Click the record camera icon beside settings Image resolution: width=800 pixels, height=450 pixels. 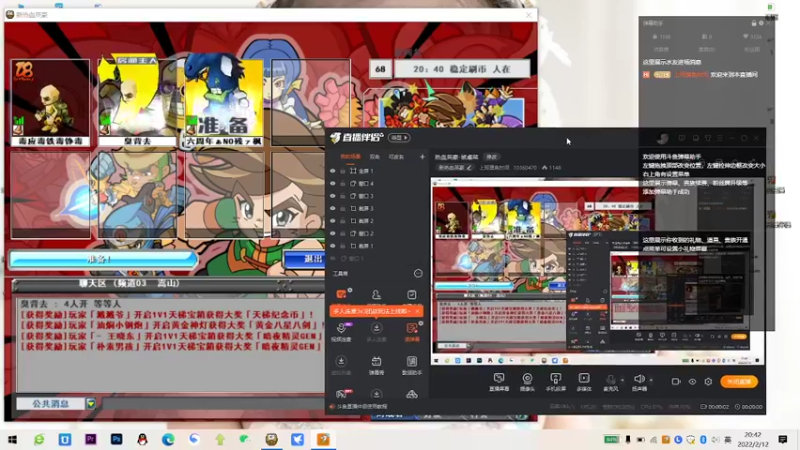(x=676, y=381)
